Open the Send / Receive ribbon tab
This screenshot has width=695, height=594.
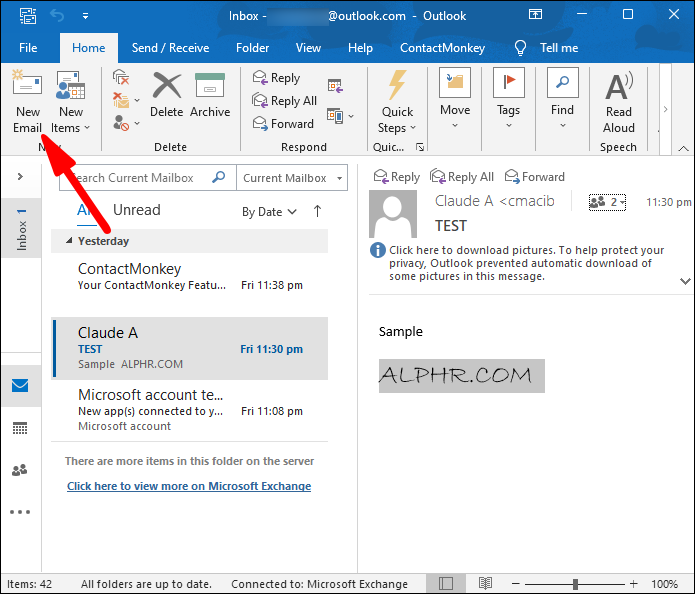click(x=170, y=48)
